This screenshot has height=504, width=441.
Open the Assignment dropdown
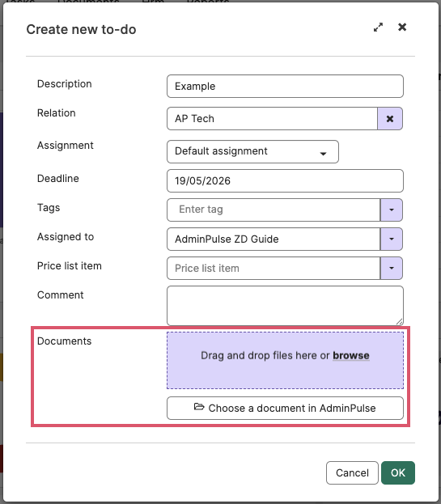click(252, 151)
